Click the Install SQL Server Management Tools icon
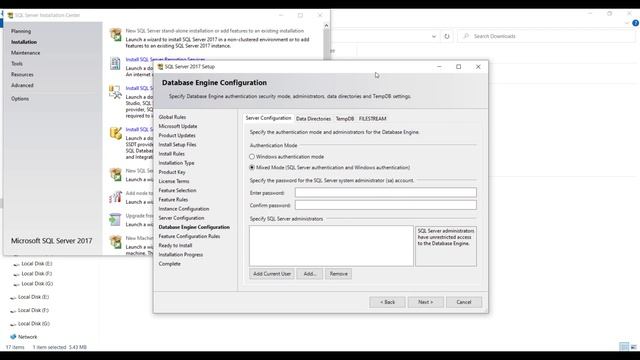 click(115, 92)
